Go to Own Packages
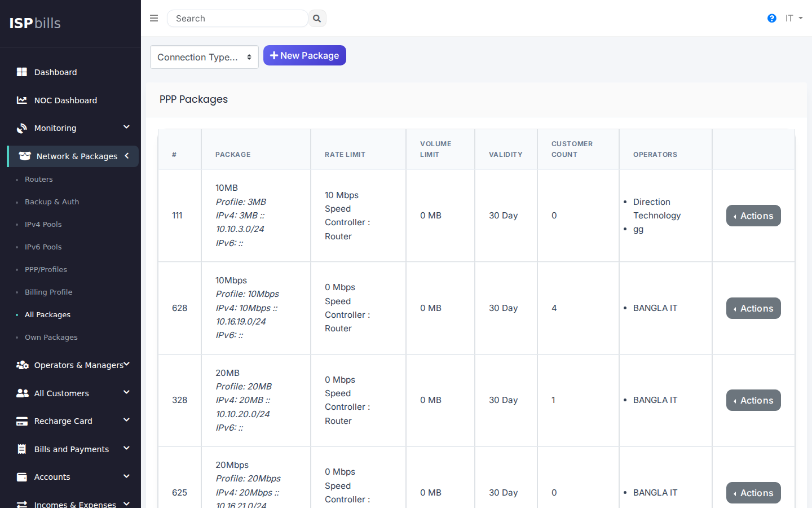812x508 pixels. point(51,338)
